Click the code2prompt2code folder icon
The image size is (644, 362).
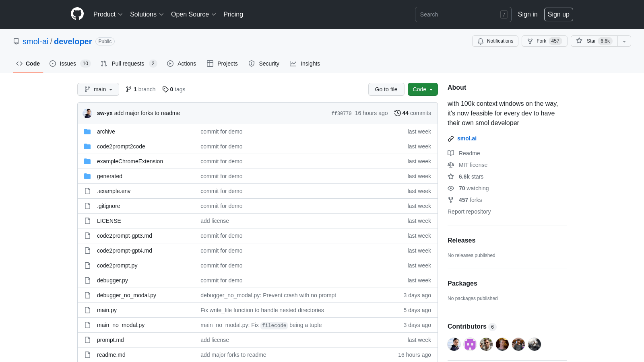pyautogui.click(x=87, y=146)
